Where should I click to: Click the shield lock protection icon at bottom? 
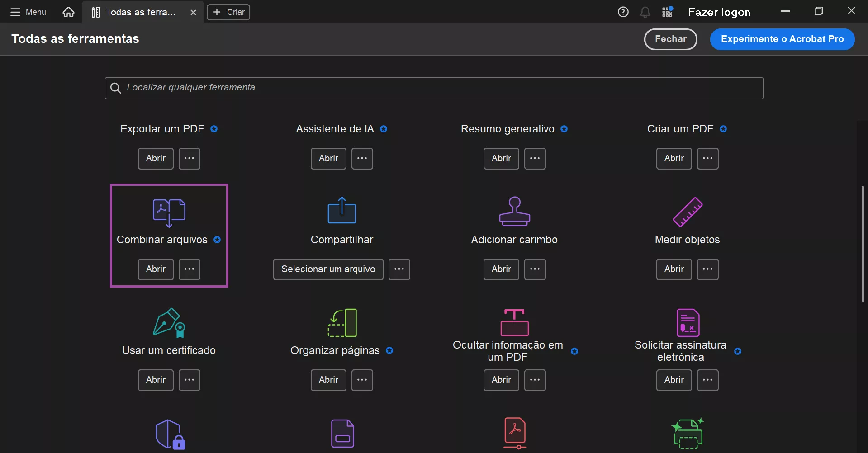(169, 433)
